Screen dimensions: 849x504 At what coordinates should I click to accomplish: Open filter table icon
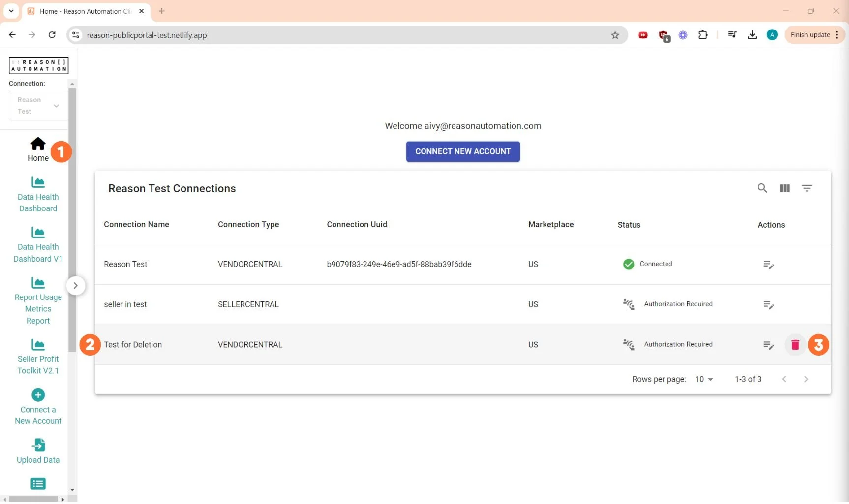click(807, 188)
